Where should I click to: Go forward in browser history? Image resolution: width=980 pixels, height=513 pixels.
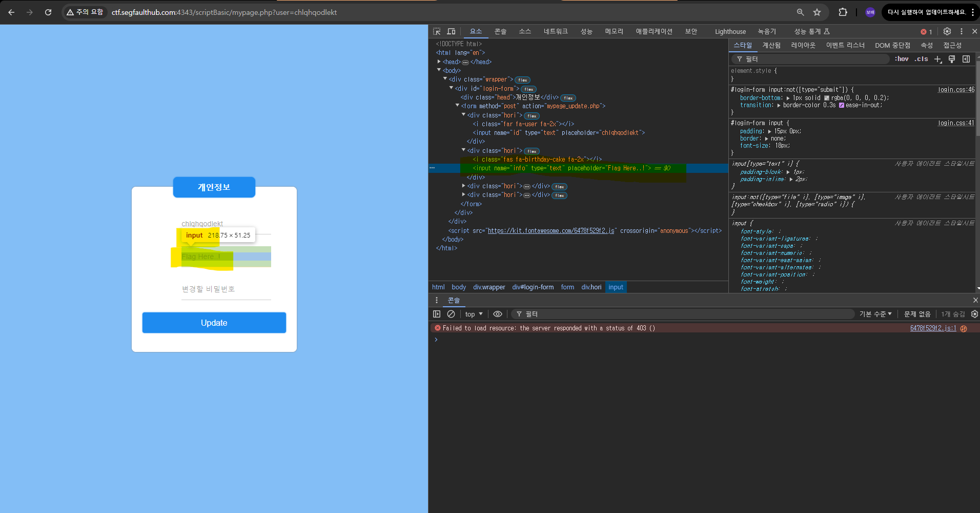[x=30, y=12]
